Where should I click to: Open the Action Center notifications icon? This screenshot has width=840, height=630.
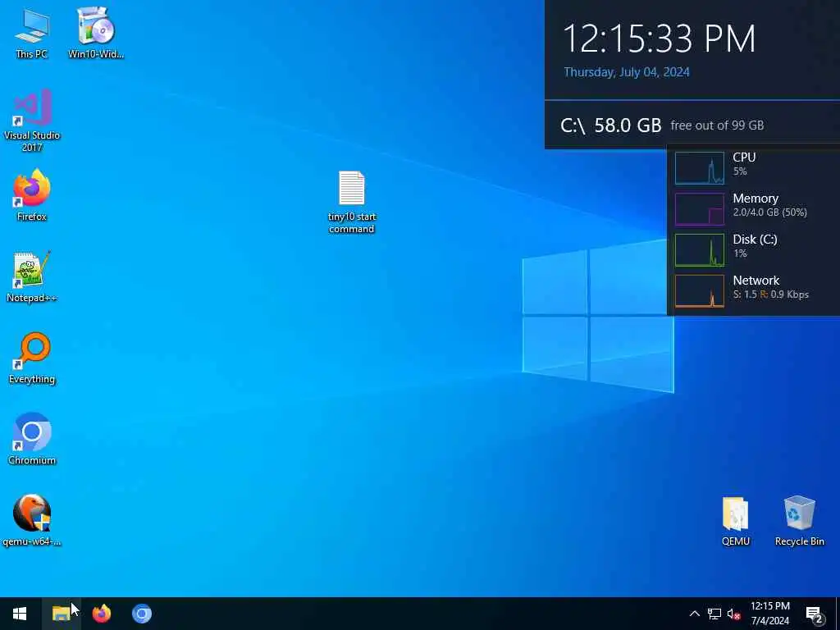pyautogui.click(x=815, y=614)
